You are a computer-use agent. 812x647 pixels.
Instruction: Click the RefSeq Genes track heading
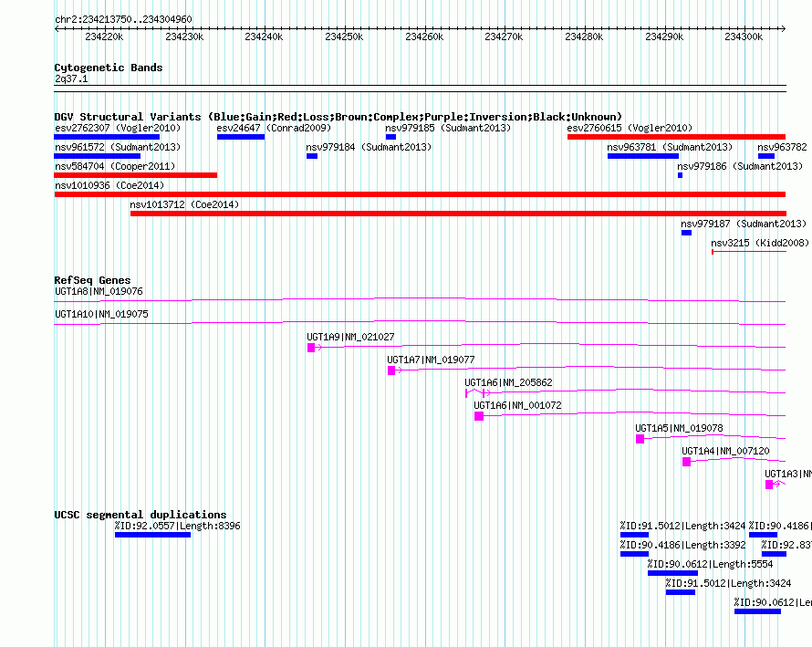(92, 280)
